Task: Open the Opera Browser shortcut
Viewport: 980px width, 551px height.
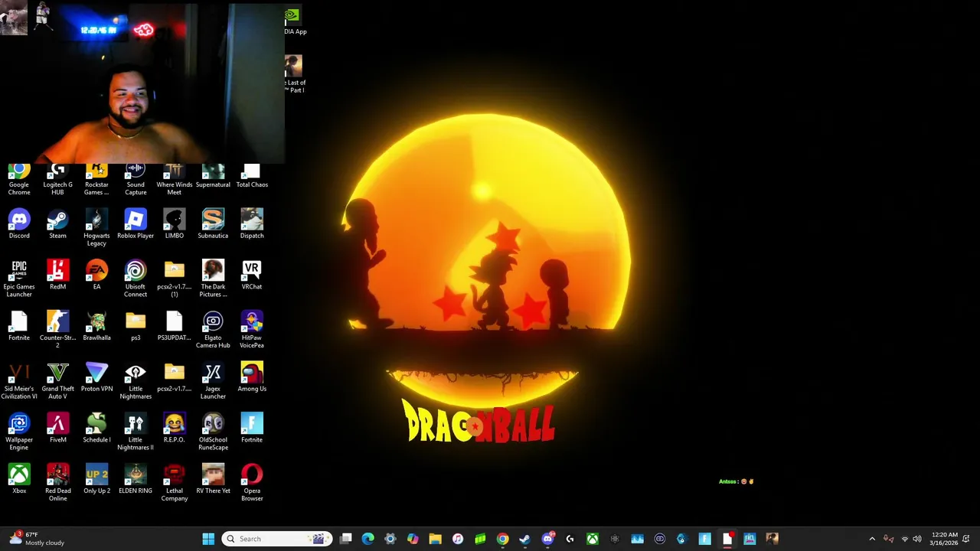Action: pyautogui.click(x=252, y=484)
